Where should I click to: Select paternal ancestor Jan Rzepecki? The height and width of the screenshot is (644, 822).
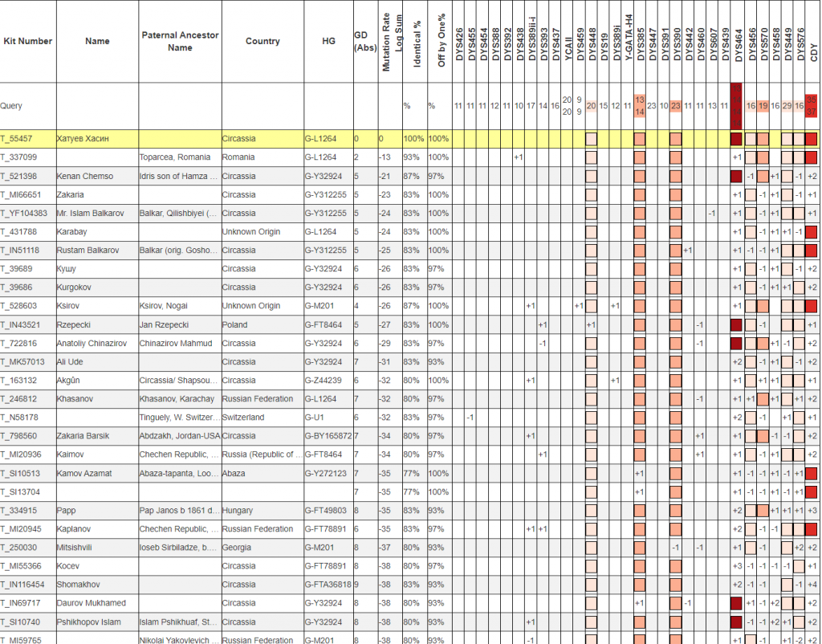(165, 324)
